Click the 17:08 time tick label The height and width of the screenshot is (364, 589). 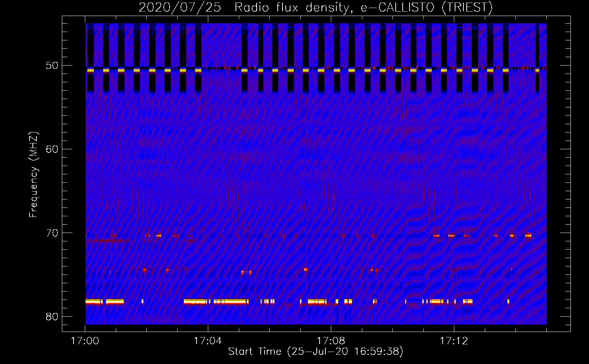click(x=331, y=341)
